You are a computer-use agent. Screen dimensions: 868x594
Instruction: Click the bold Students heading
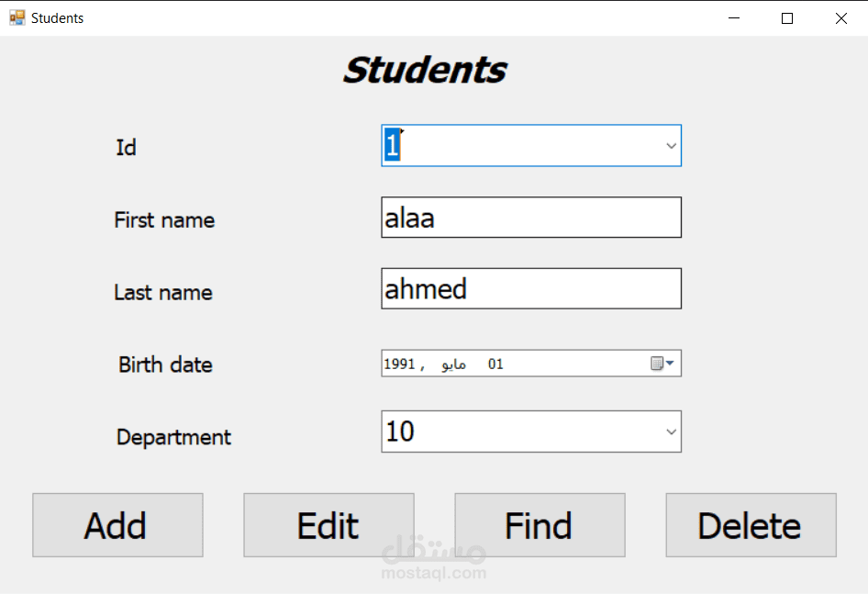pyautogui.click(x=424, y=70)
